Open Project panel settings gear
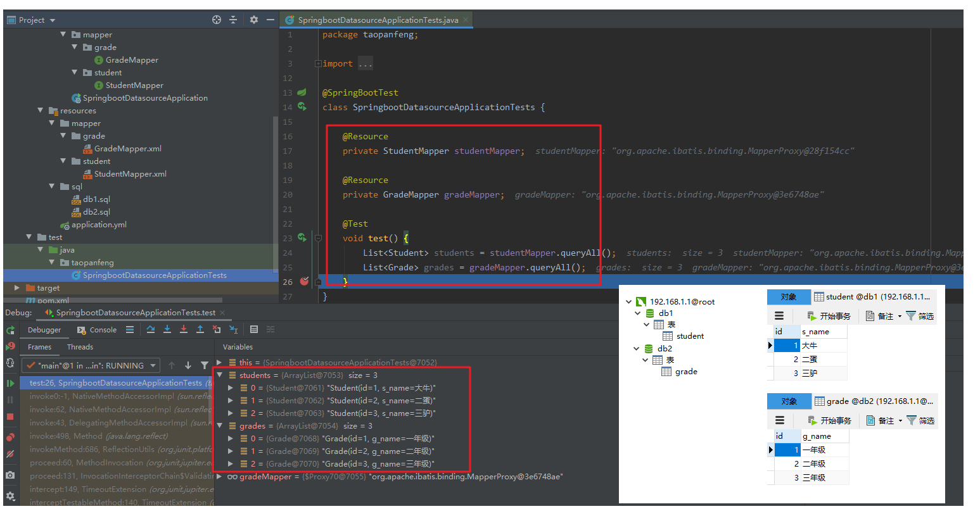980x516 pixels. point(254,20)
